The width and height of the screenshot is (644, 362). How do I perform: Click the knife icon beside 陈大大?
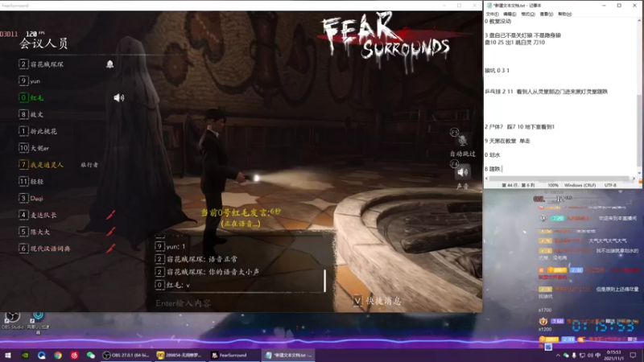click(x=111, y=232)
